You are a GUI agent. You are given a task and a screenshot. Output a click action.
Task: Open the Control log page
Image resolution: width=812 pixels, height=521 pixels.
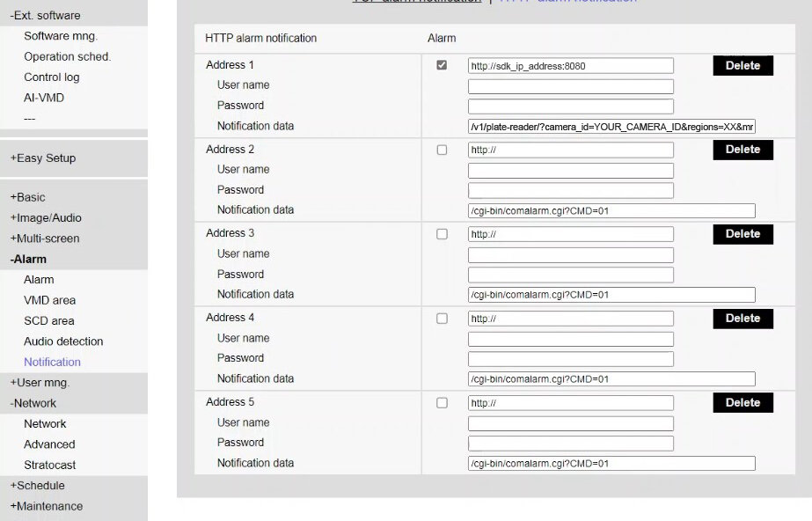(x=52, y=77)
